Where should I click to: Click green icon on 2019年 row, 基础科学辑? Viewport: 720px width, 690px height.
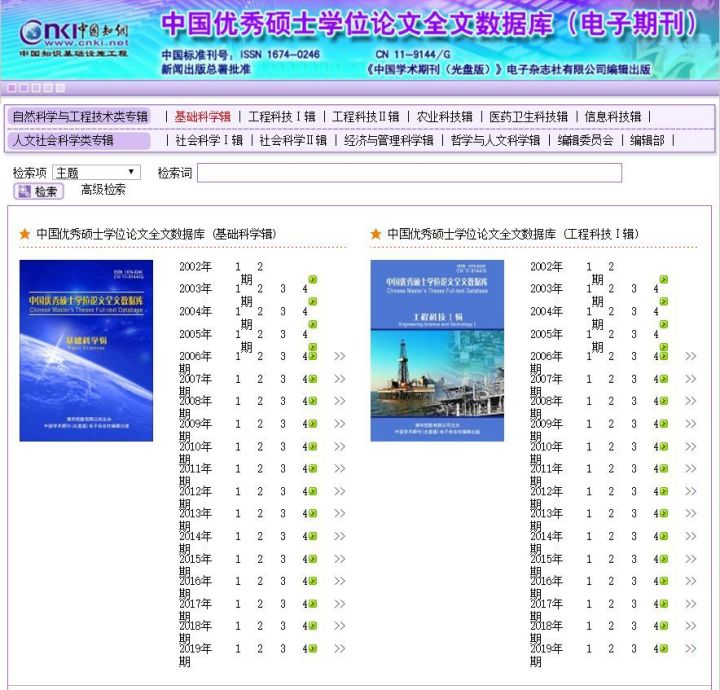(313, 649)
